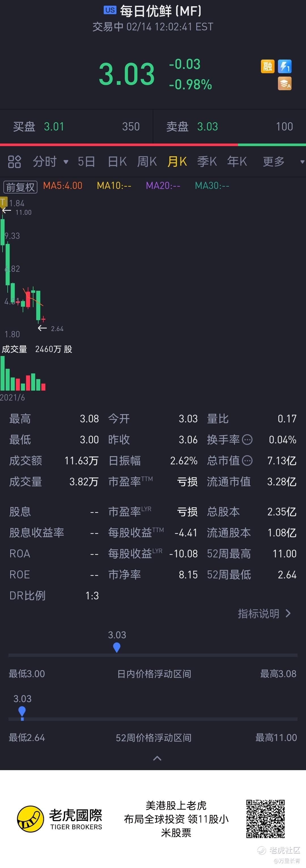Select the 年K chart tab
306x868 pixels.
click(x=237, y=162)
